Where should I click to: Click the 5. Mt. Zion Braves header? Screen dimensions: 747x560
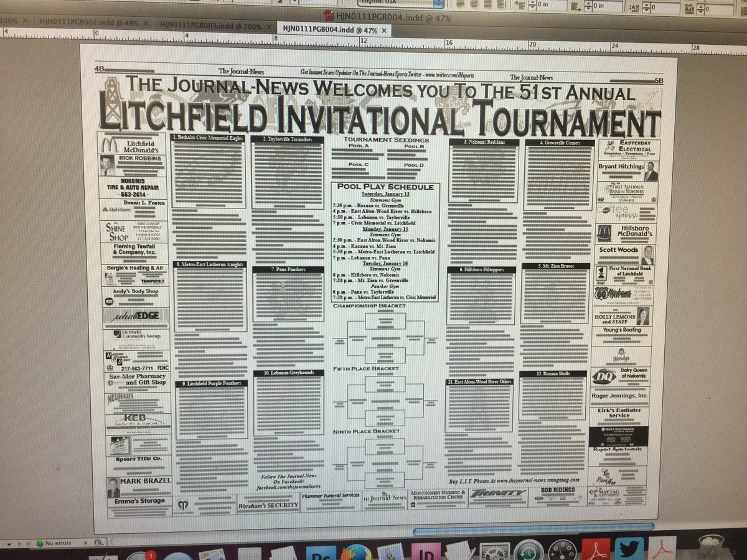tap(556, 266)
